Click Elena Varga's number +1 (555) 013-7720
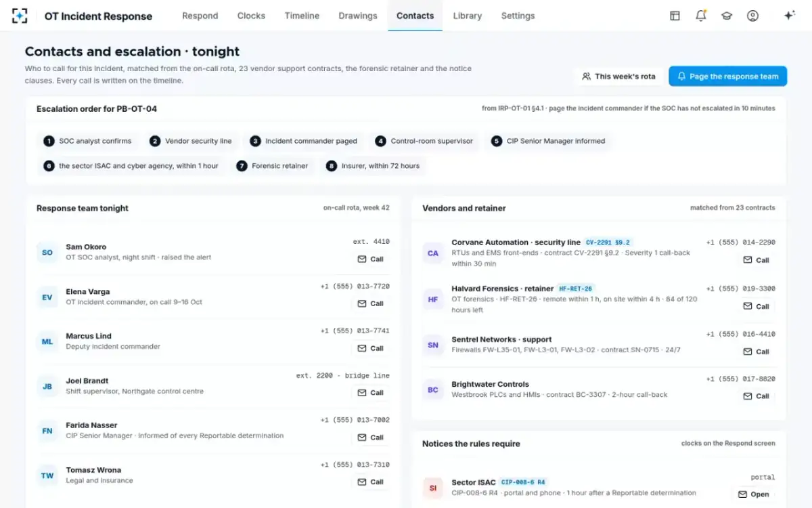Viewport: 812px width, 508px height. (355, 287)
